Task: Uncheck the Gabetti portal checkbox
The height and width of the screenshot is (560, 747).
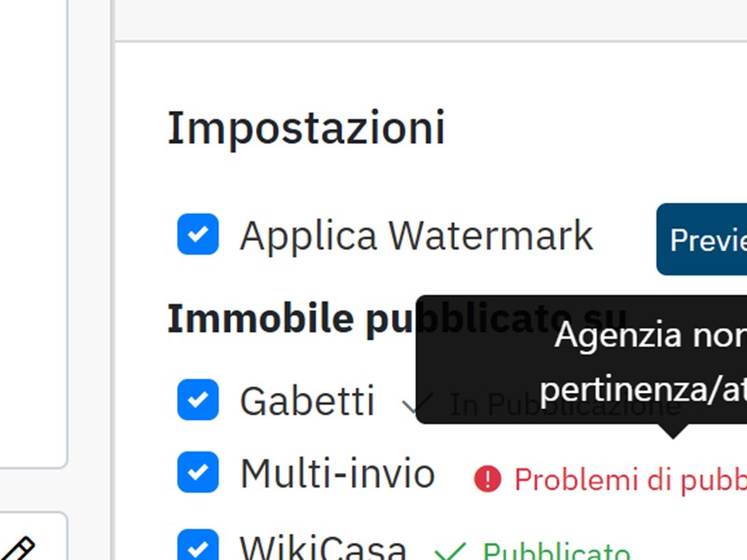Action: click(x=198, y=400)
